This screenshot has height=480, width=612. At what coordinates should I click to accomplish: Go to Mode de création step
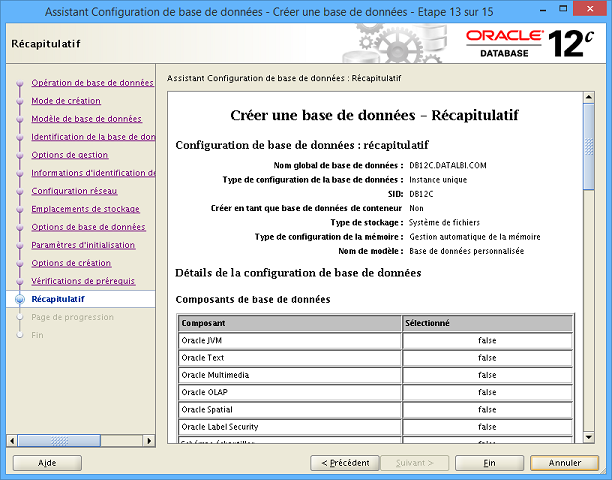point(66,101)
